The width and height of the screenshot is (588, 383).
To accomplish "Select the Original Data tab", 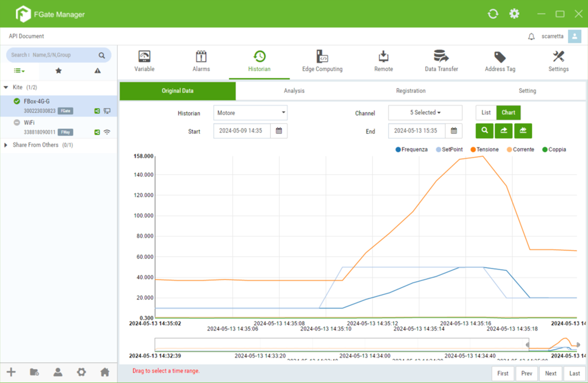I will pos(177,91).
